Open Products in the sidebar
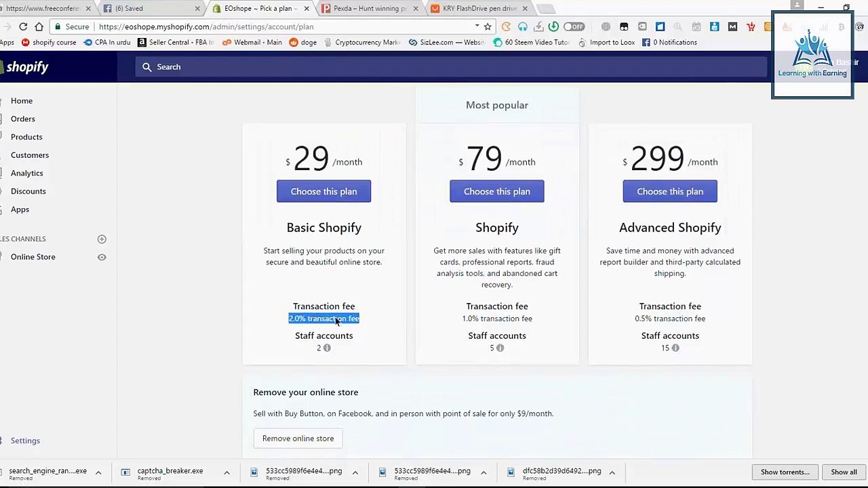The width and height of the screenshot is (868, 488). pyautogui.click(x=26, y=137)
